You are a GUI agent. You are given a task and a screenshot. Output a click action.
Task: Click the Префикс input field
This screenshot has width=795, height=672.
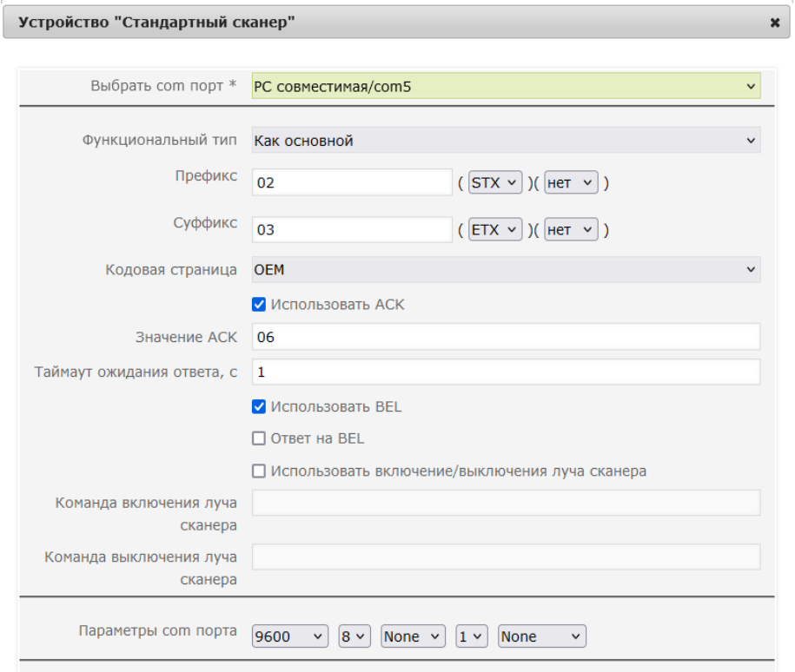pos(352,182)
